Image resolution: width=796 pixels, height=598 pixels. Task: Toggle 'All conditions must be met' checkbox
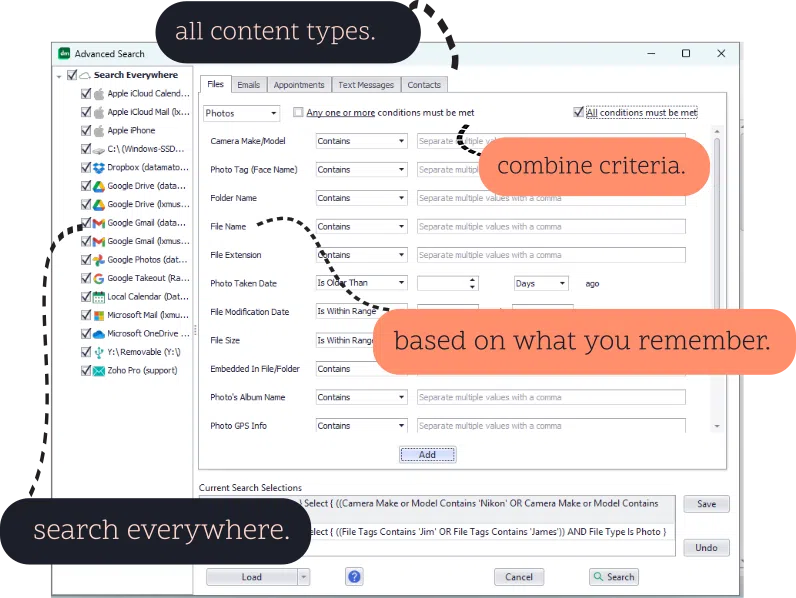tap(578, 112)
